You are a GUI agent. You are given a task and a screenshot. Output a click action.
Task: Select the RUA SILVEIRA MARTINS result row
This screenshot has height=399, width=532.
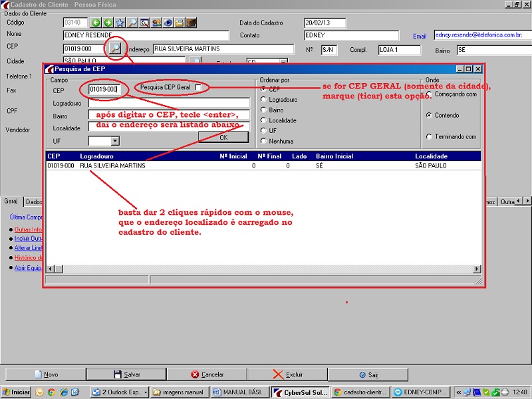[x=263, y=166]
